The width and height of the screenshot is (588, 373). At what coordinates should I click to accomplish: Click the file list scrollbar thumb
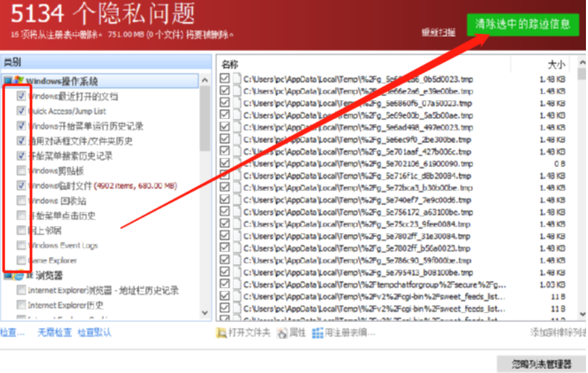[x=582, y=74]
